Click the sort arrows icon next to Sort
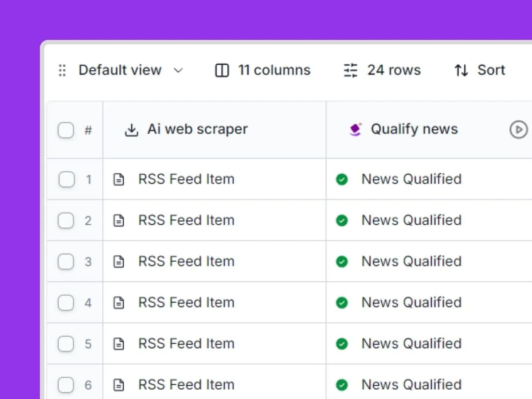 [x=461, y=70]
